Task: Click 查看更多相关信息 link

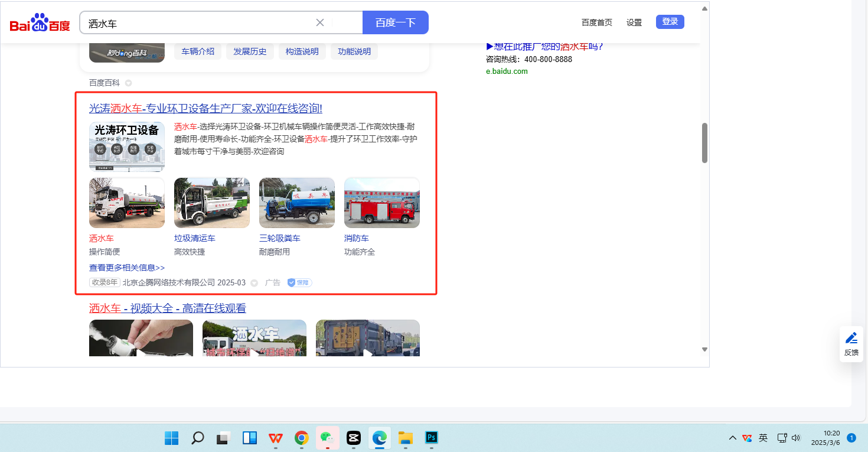Action: click(x=127, y=268)
